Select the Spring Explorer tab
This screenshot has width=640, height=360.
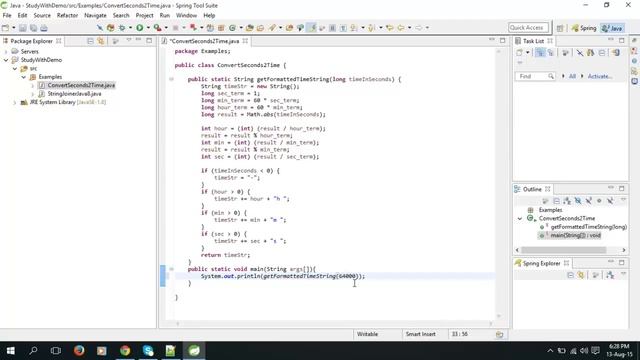[x=541, y=264]
